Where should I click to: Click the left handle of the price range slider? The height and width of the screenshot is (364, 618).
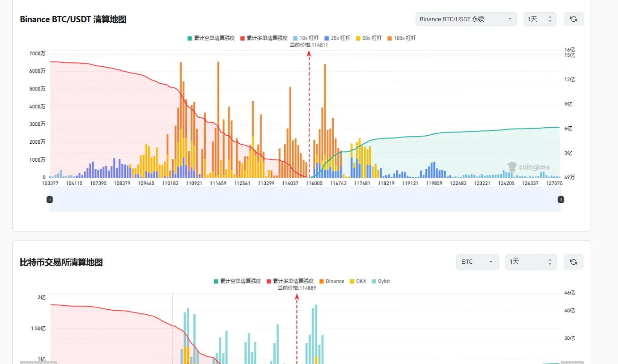pyautogui.click(x=50, y=199)
